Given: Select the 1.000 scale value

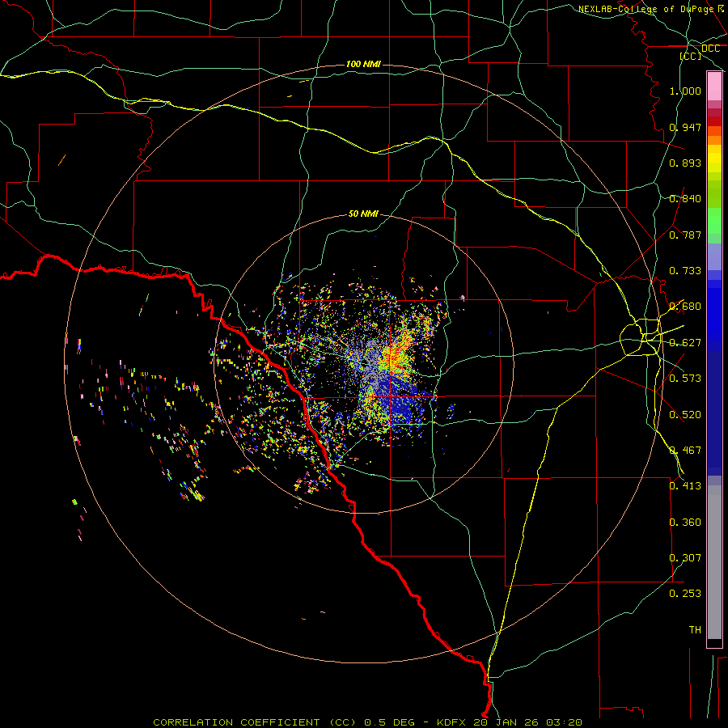Looking at the screenshot, I should tap(685, 91).
